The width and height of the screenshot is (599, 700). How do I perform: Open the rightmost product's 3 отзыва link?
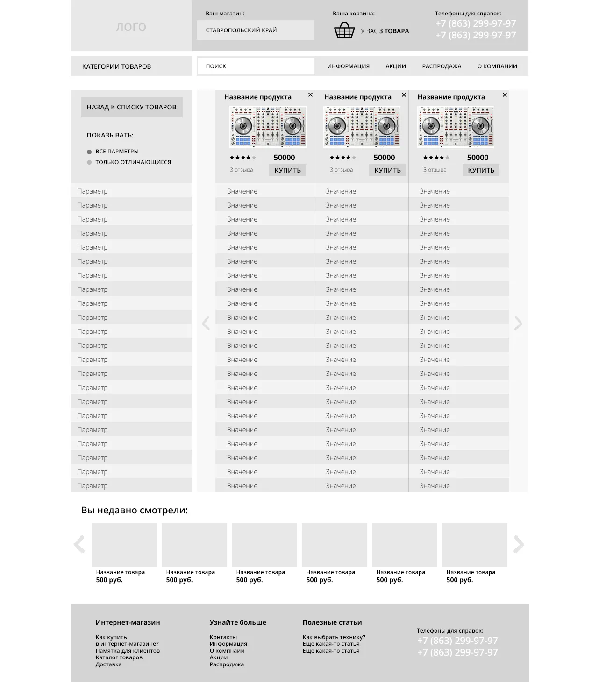435,170
